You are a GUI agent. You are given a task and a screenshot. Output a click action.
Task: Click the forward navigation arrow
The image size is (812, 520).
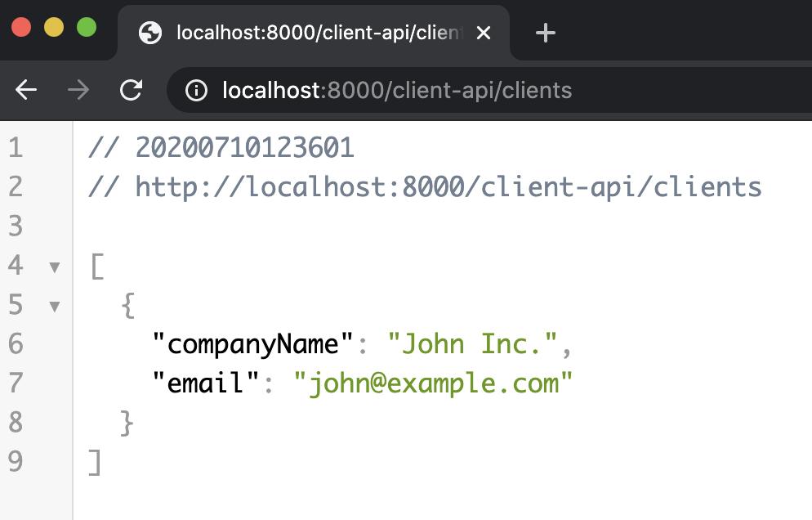coord(78,91)
